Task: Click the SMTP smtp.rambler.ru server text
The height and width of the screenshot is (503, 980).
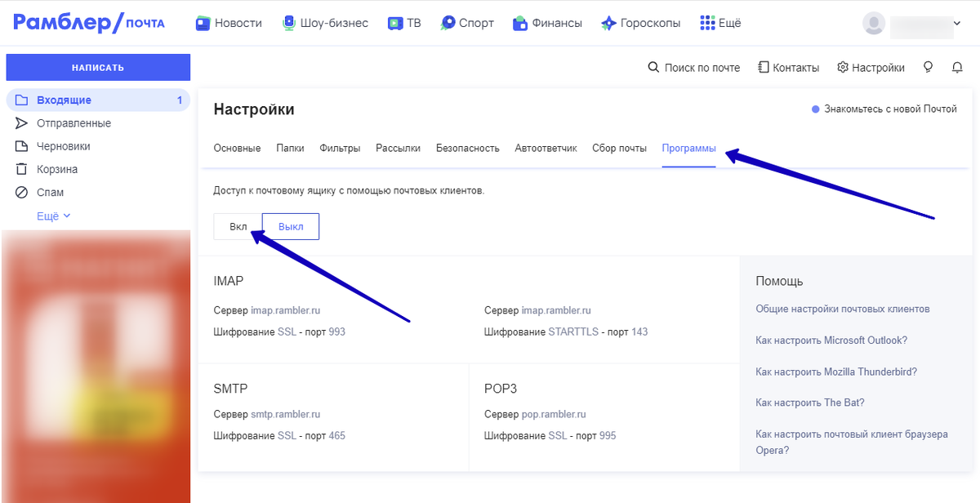Action: pos(267,415)
